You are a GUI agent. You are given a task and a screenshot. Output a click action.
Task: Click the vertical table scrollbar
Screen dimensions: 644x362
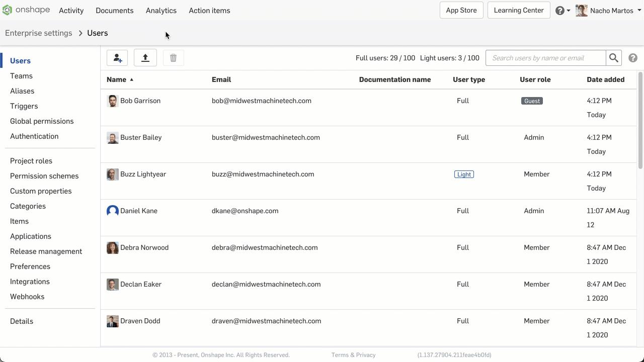(640, 121)
